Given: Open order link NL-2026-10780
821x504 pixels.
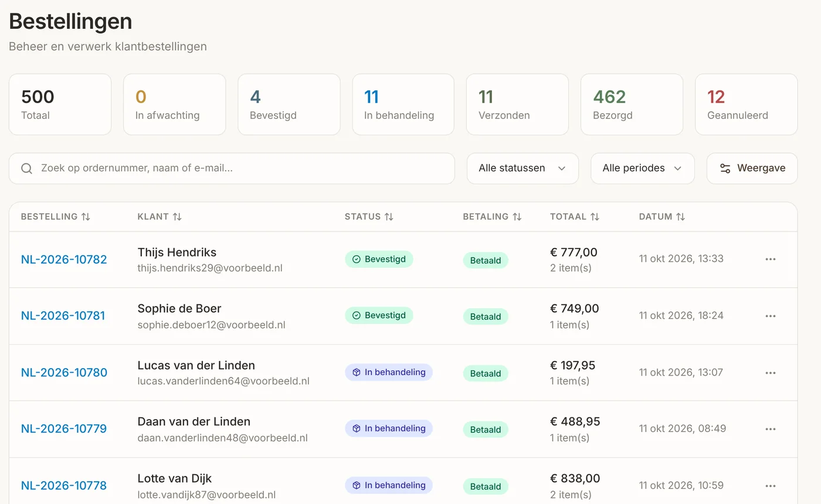Looking at the screenshot, I should click(x=64, y=373).
